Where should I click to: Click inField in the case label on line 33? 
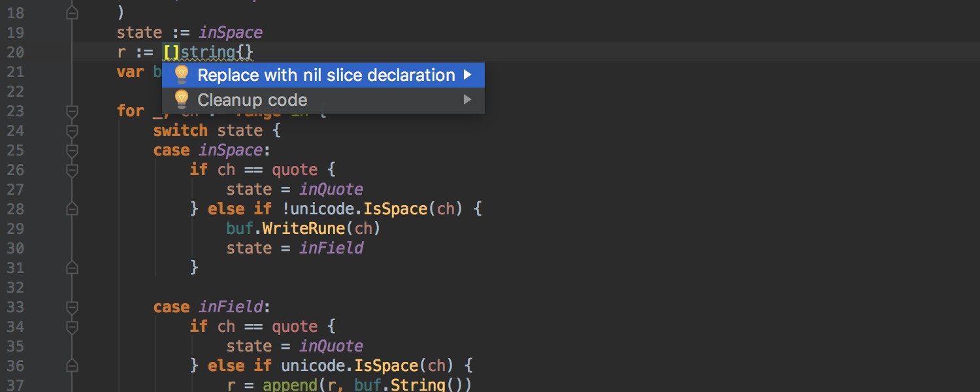[x=231, y=307]
